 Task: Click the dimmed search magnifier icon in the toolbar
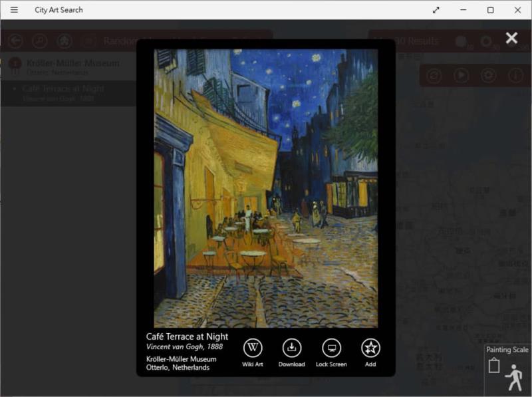click(x=40, y=41)
